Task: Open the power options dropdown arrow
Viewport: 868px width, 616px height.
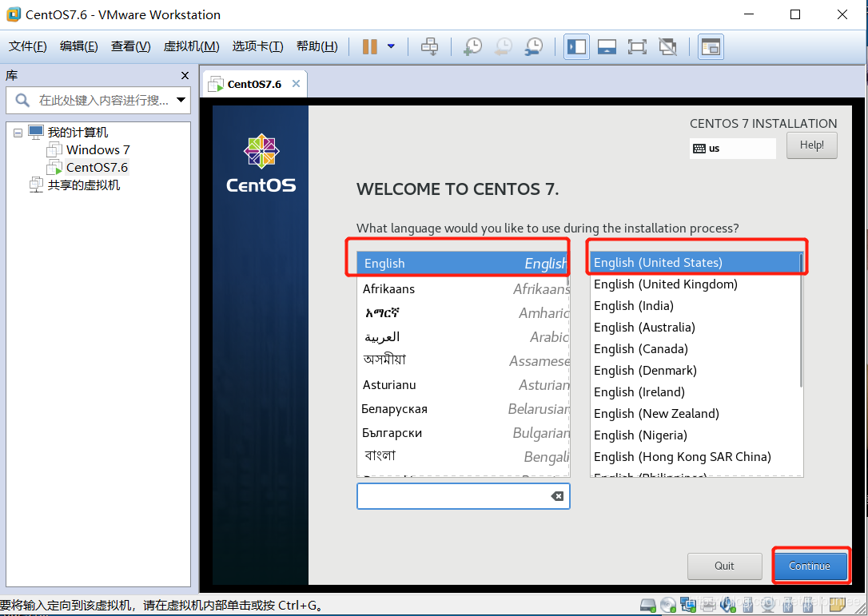Action: 392,46
